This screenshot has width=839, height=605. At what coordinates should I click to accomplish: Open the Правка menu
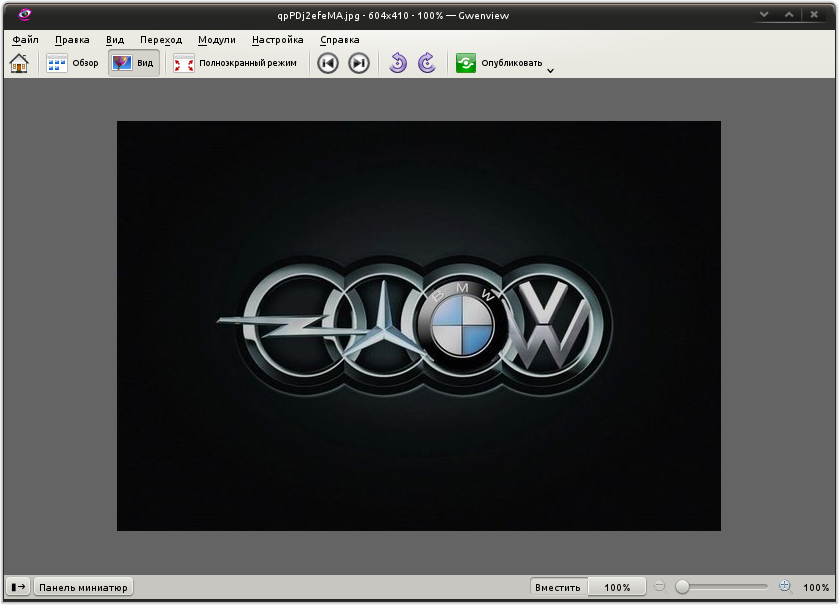tap(72, 40)
